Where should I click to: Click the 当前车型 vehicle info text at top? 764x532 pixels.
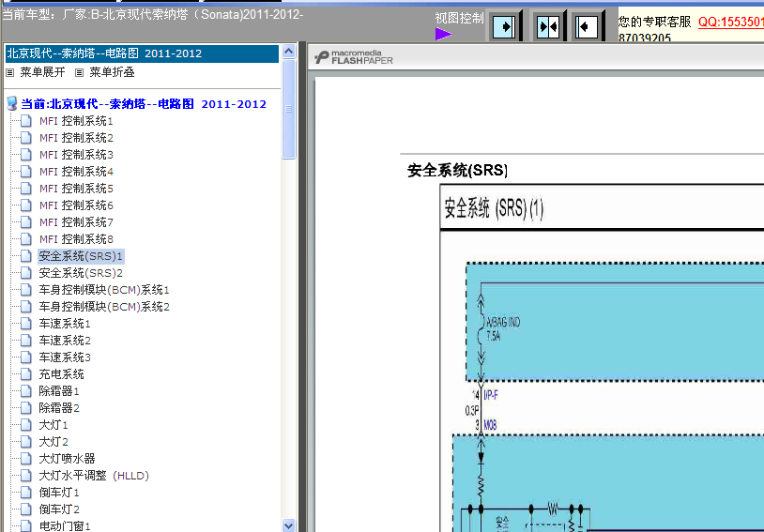point(152,15)
